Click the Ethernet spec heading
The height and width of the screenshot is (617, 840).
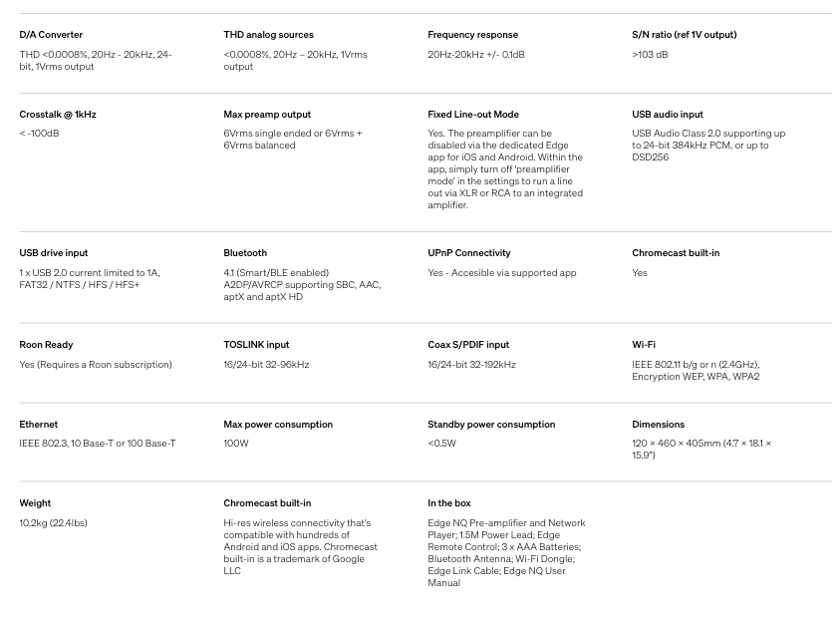coord(39,425)
